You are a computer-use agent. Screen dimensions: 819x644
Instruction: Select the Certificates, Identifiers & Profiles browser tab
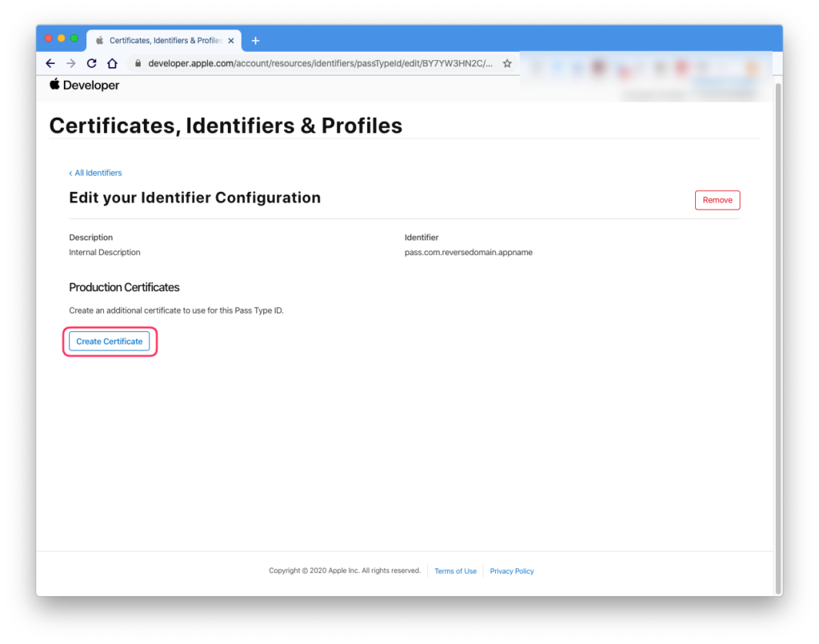pos(163,40)
